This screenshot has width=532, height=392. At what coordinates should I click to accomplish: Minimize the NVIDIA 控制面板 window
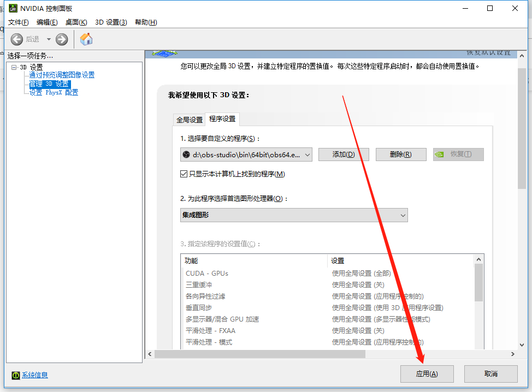[x=465, y=9]
